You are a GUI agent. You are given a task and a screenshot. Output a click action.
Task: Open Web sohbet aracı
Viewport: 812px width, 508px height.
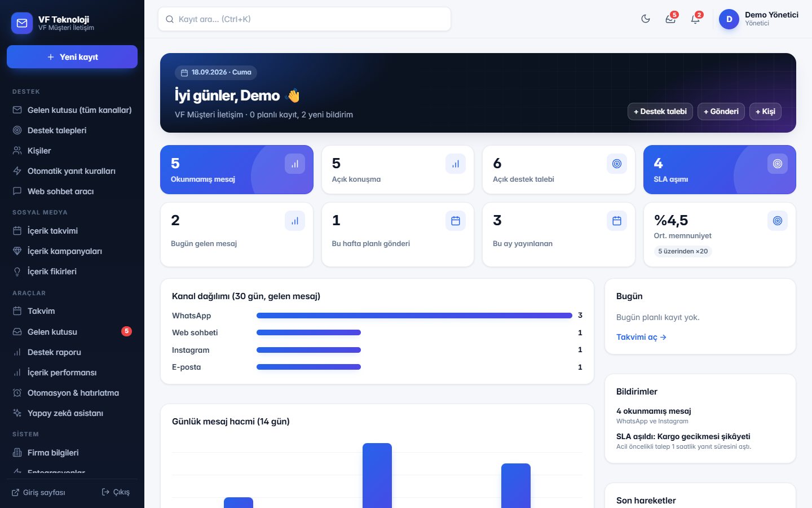pyautogui.click(x=72, y=191)
